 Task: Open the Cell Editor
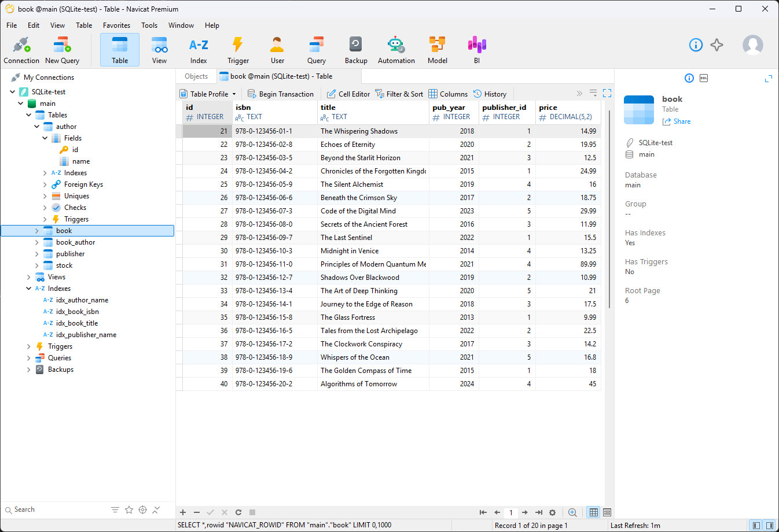tap(348, 94)
